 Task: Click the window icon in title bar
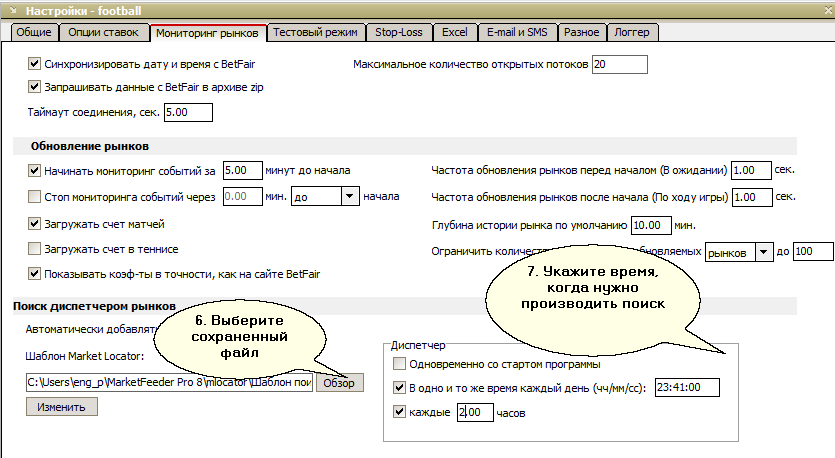14,10
